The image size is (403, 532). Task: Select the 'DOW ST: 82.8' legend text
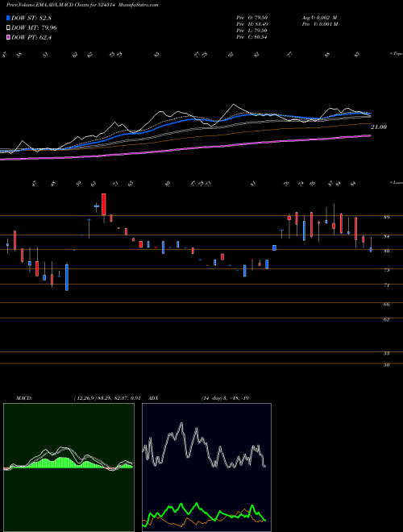[31, 18]
